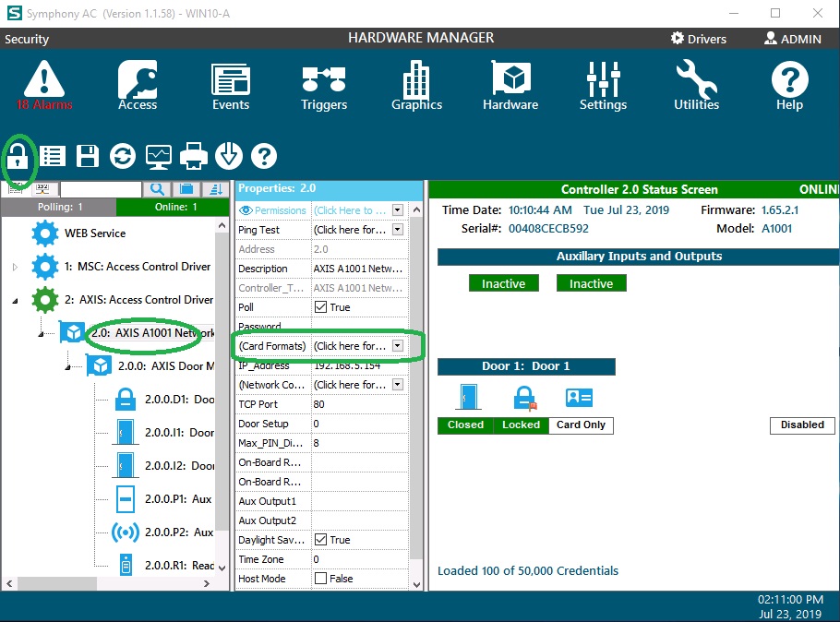Image resolution: width=840 pixels, height=622 pixels.
Task: Open the Utilities module
Action: 696,85
